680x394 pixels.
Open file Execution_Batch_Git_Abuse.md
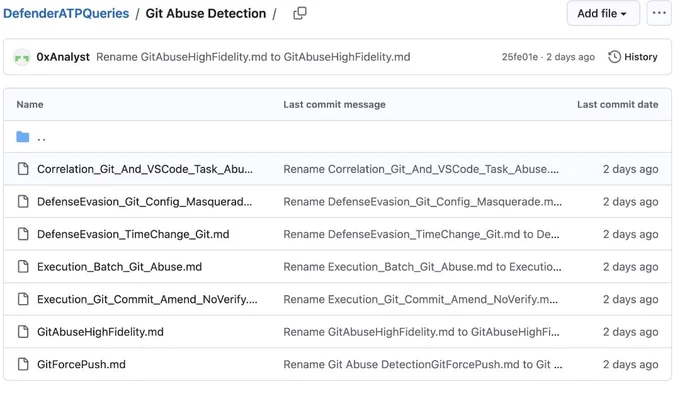(x=119, y=267)
